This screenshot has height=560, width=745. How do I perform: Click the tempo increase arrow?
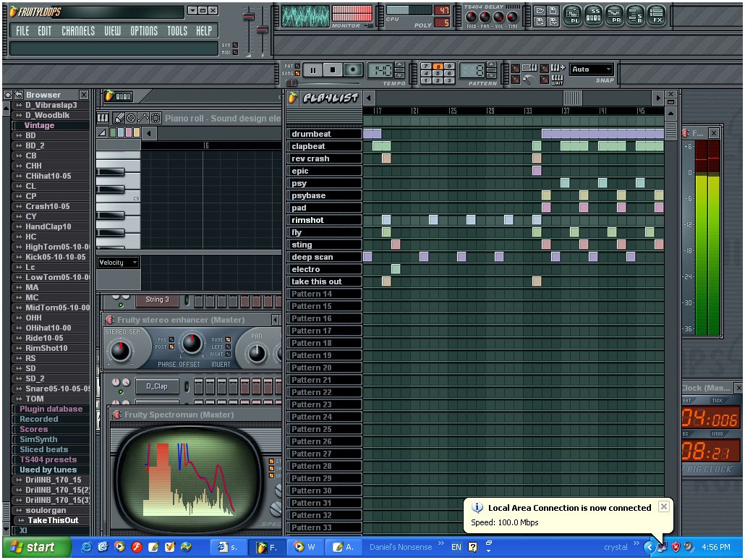tap(399, 64)
